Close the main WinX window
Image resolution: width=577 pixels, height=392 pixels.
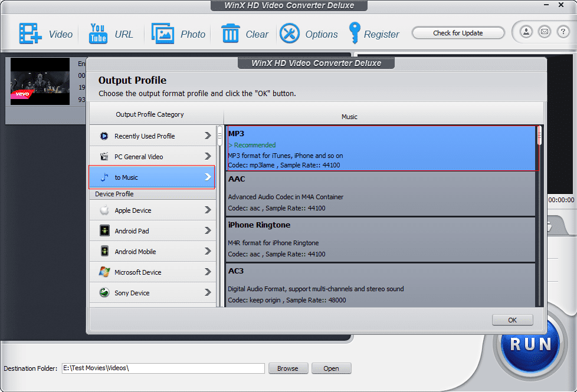point(561,5)
